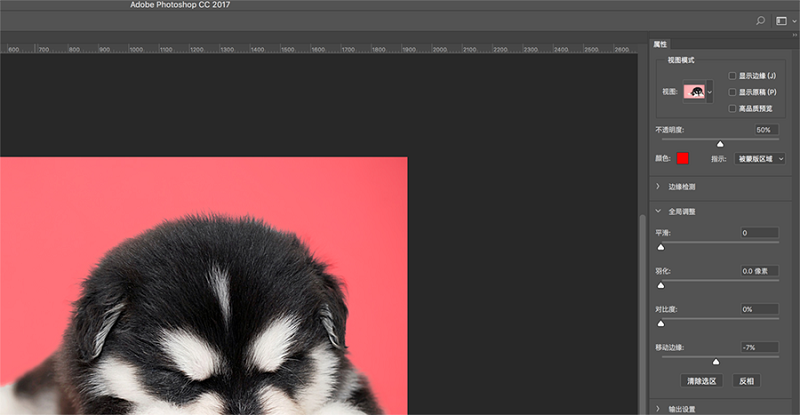Enable 显示边缘 (J) checkbox
800x415 pixels.
[733, 76]
